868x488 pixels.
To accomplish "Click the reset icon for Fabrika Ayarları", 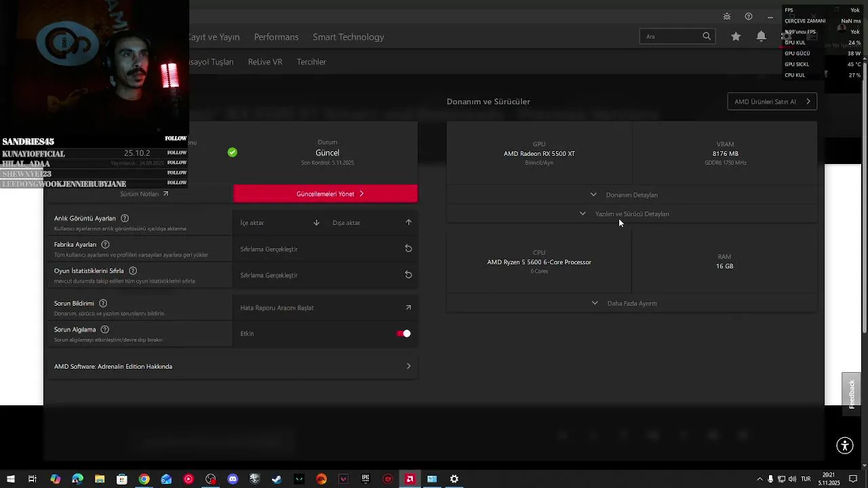I will click(408, 249).
